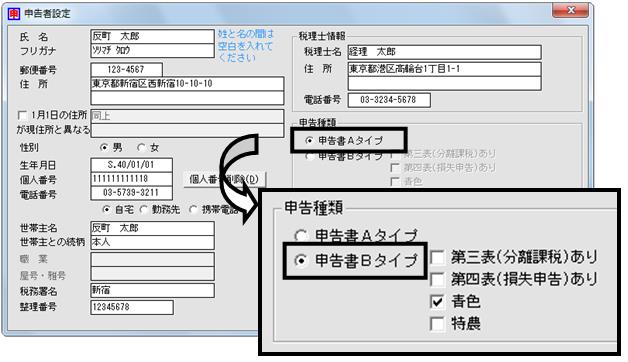
Task: Click the 税務署名 field showing 新宿
Action: coord(153,290)
